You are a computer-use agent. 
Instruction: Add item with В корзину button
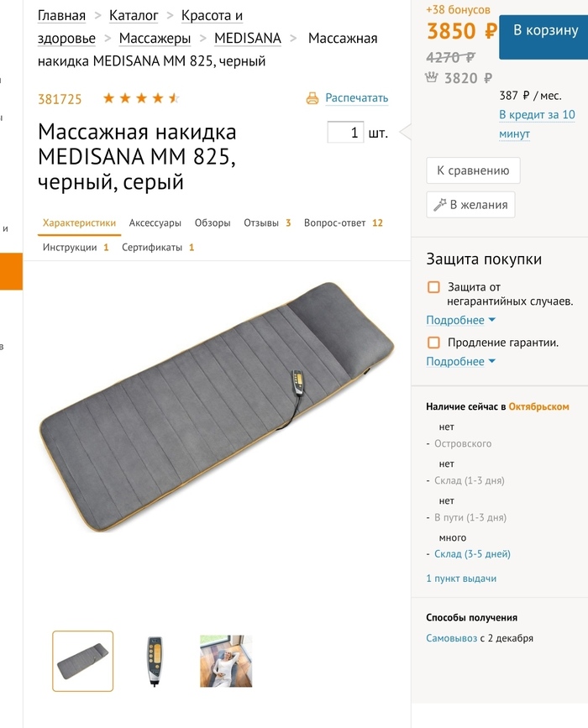543,37
